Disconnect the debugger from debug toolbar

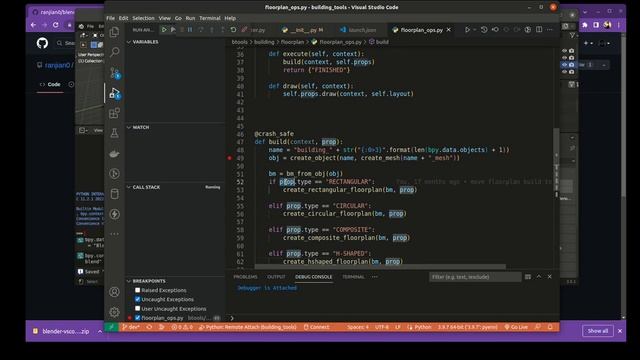tap(244, 30)
